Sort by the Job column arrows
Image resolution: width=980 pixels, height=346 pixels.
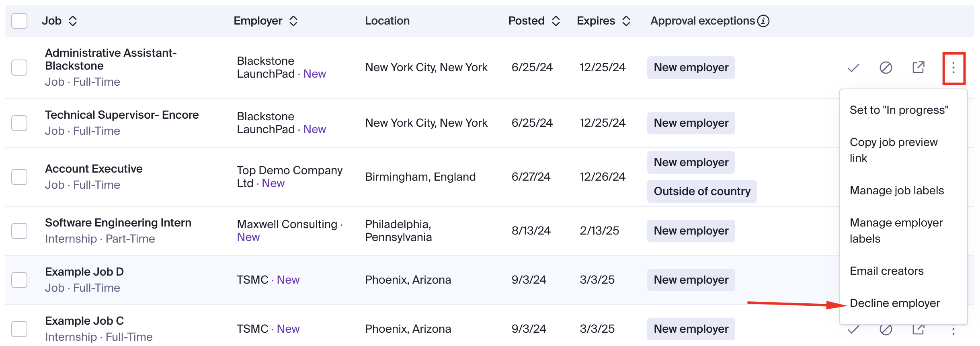pos(73,21)
